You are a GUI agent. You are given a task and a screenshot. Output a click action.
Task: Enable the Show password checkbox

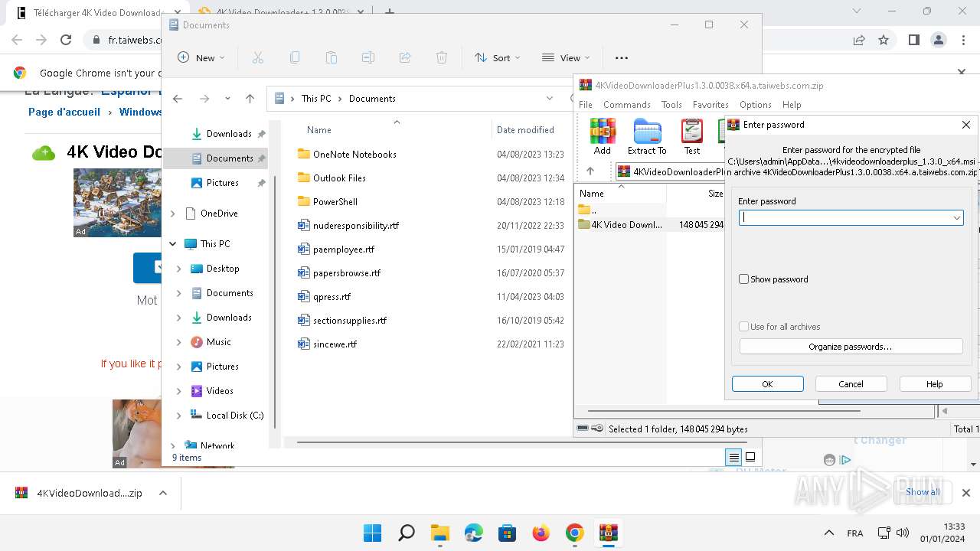[x=743, y=279]
